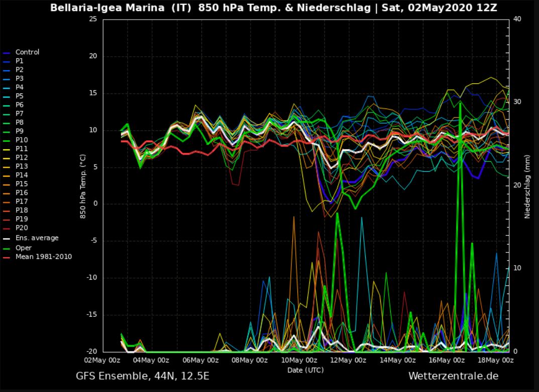
Task: Click the P12 legend label
Action: tap(21, 157)
